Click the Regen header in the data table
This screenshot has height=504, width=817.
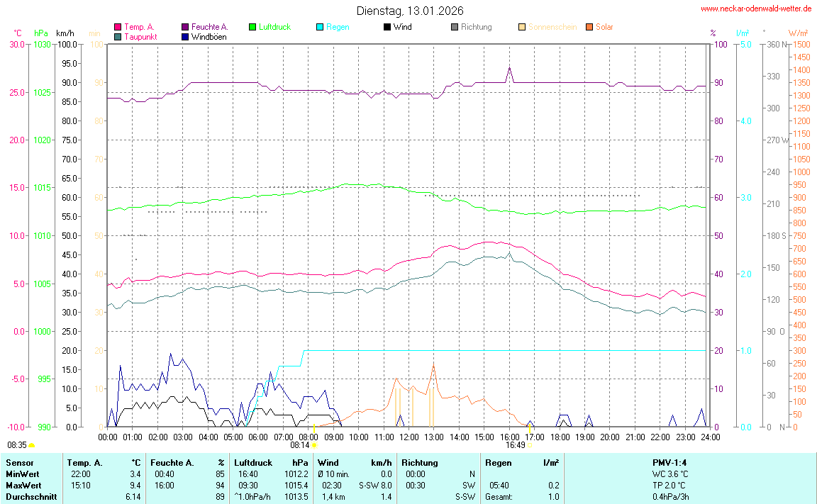click(x=499, y=463)
